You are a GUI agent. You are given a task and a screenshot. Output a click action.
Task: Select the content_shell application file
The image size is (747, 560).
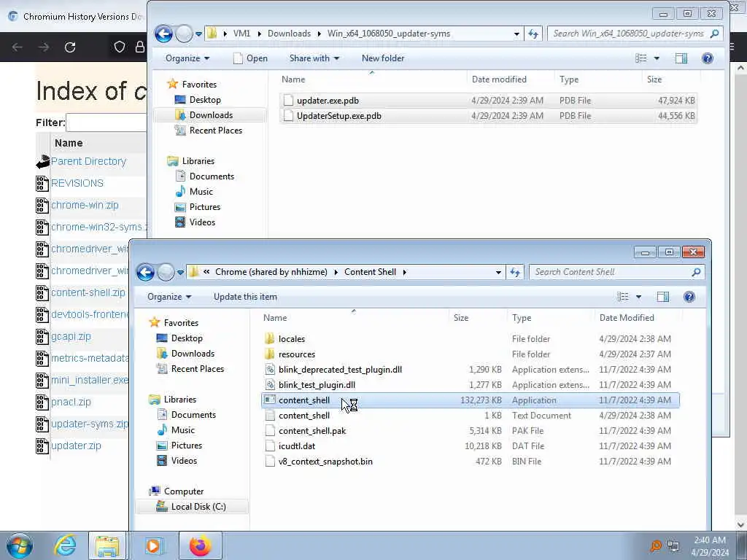[x=471, y=400]
